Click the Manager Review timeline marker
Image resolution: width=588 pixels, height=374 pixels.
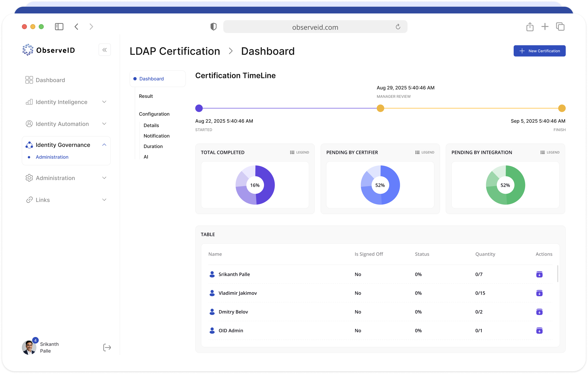[380, 108]
